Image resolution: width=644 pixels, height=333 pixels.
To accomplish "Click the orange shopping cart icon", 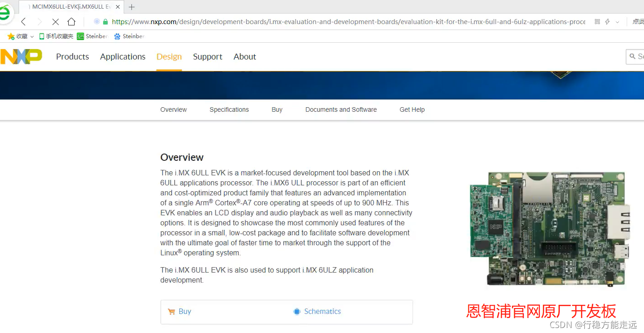I will pos(171,312).
